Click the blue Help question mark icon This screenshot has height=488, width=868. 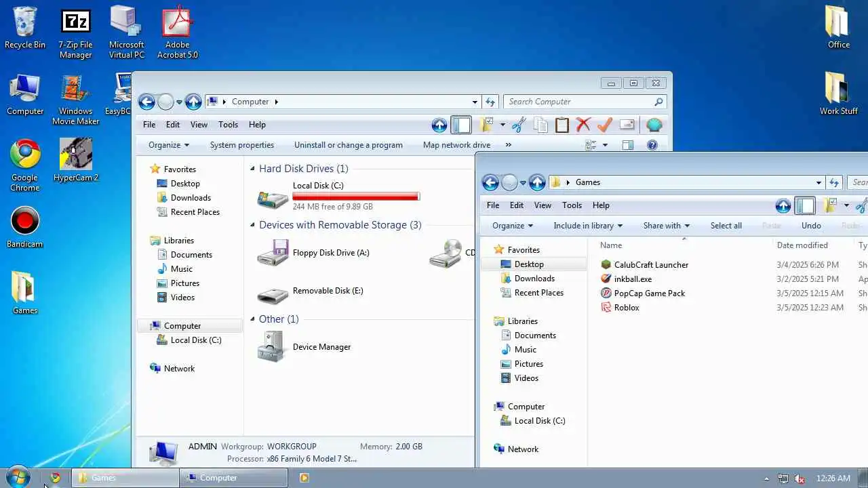tap(652, 145)
